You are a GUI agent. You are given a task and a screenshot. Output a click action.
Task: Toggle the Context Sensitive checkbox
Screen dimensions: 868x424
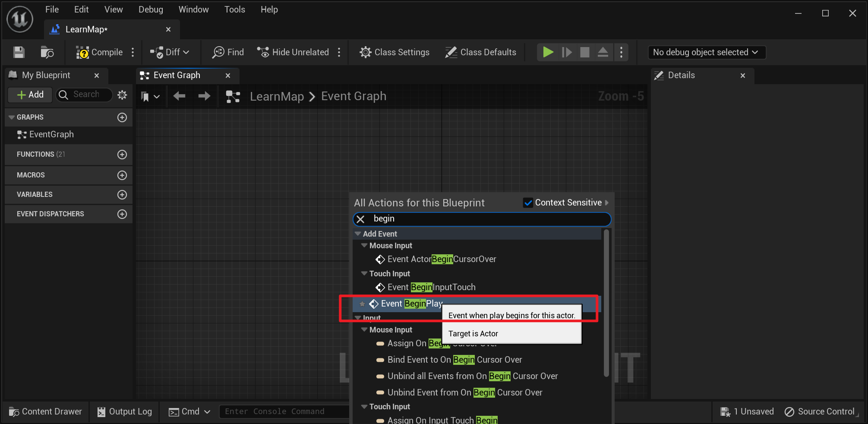pyautogui.click(x=528, y=203)
